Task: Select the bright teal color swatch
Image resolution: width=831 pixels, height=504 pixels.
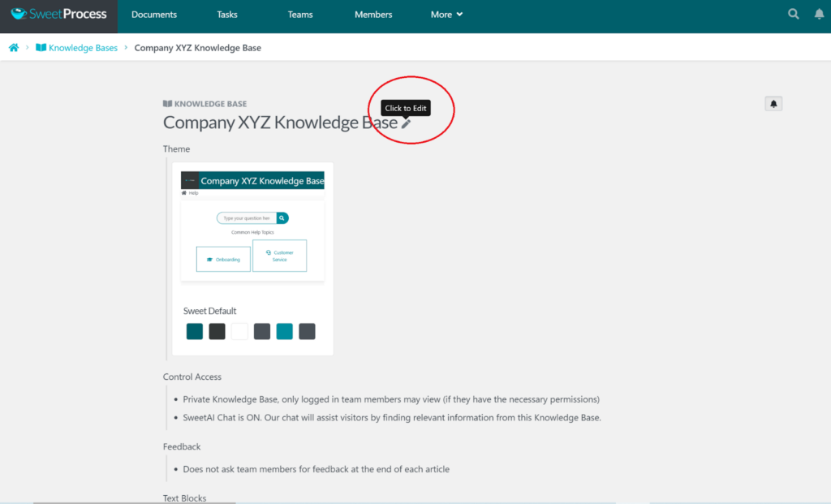Action: coord(285,331)
